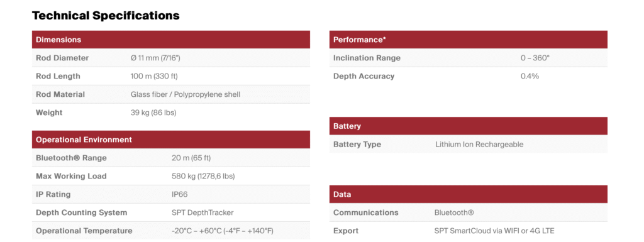
Task: Select the Bluetooth Range row label
Action: click(x=71, y=158)
